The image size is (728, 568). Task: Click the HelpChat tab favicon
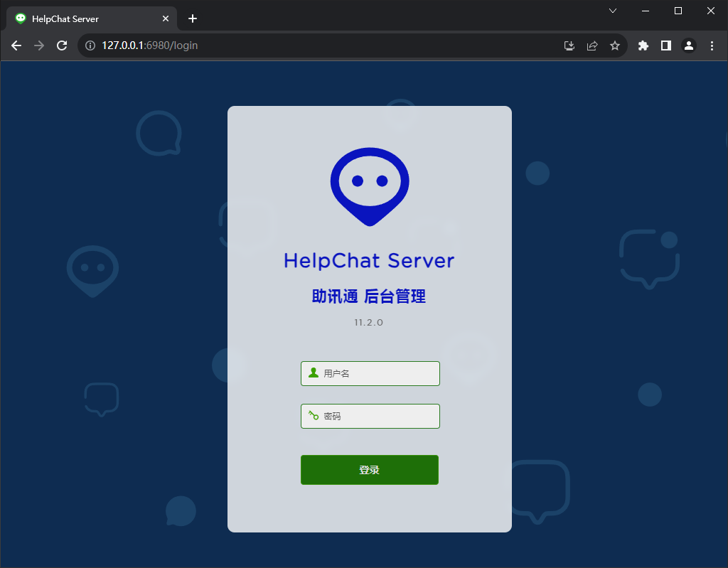(x=21, y=18)
